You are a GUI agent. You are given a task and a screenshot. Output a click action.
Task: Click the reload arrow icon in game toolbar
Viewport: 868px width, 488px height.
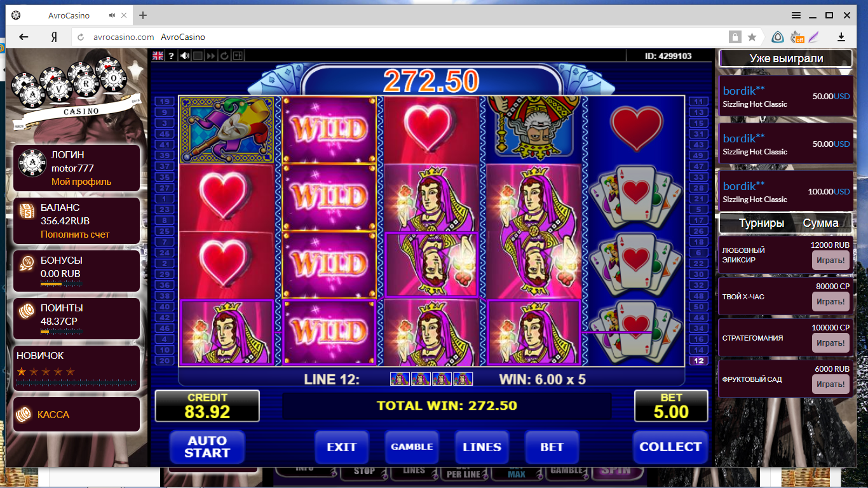coord(224,56)
